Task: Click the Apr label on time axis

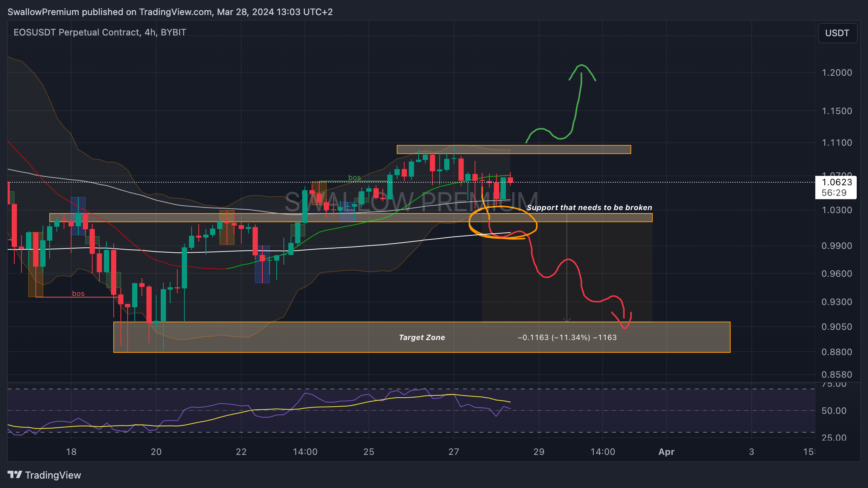Action: 666,452
